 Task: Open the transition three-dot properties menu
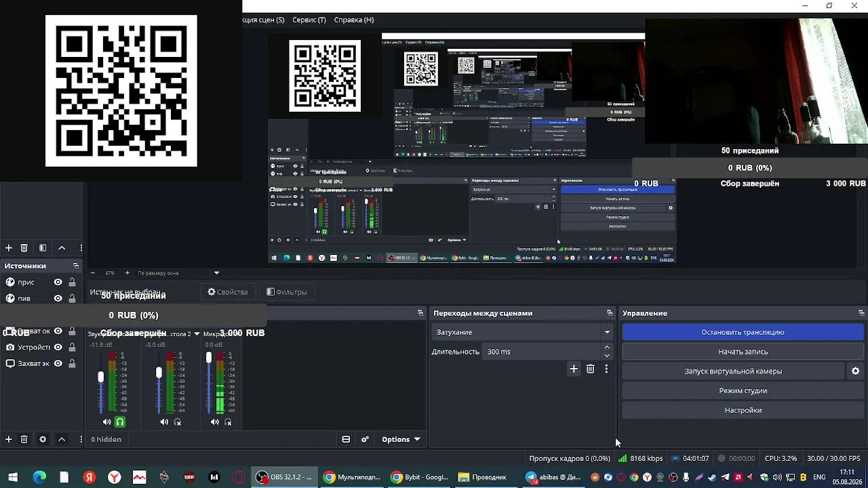[x=606, y=369]
